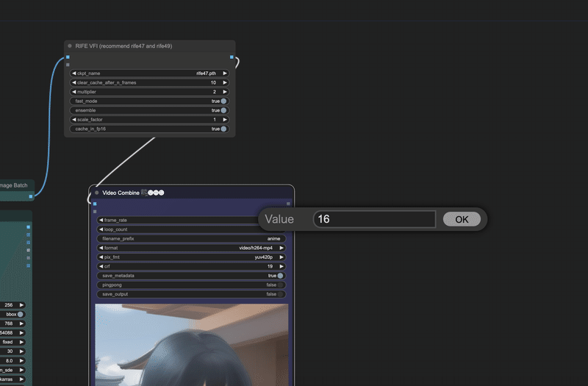
Task: Click the RIFE VFI node title
Action: [x=123, y=46]
